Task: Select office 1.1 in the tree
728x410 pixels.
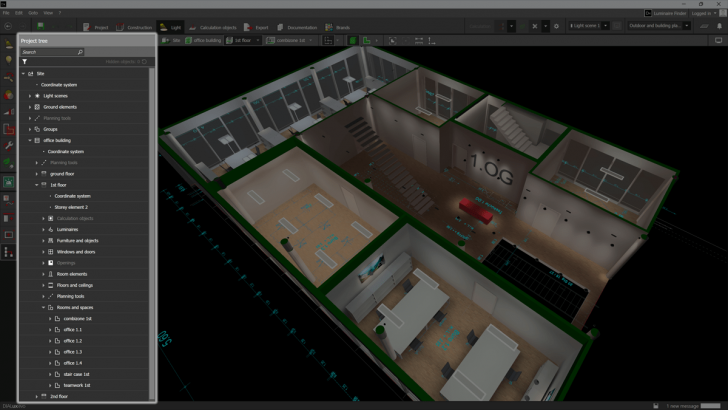Action: pyautogui.click(x=72, y=330)
